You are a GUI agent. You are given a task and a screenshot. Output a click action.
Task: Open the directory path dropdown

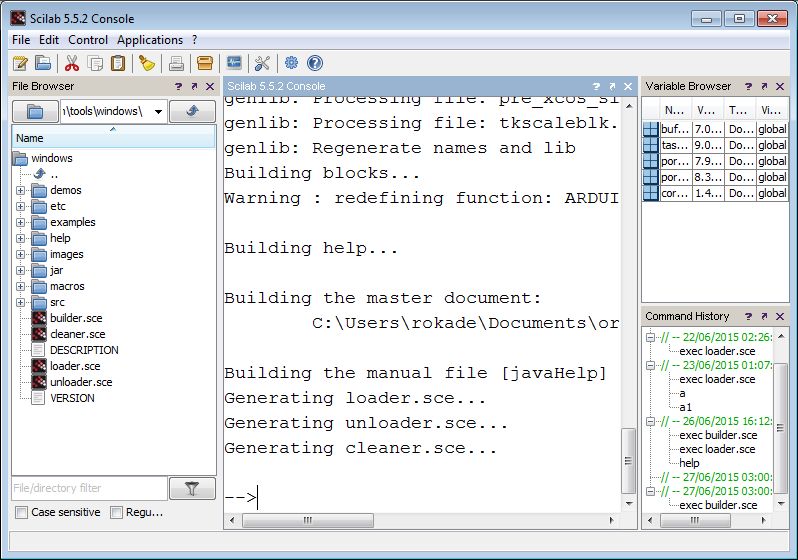pyautogui.click(x=158, y=111)
